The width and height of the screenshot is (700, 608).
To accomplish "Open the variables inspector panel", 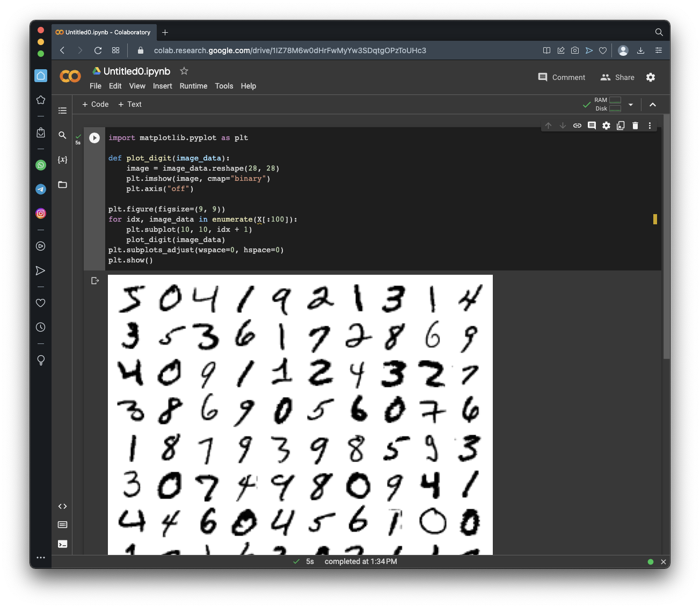I will click(62, 160).
